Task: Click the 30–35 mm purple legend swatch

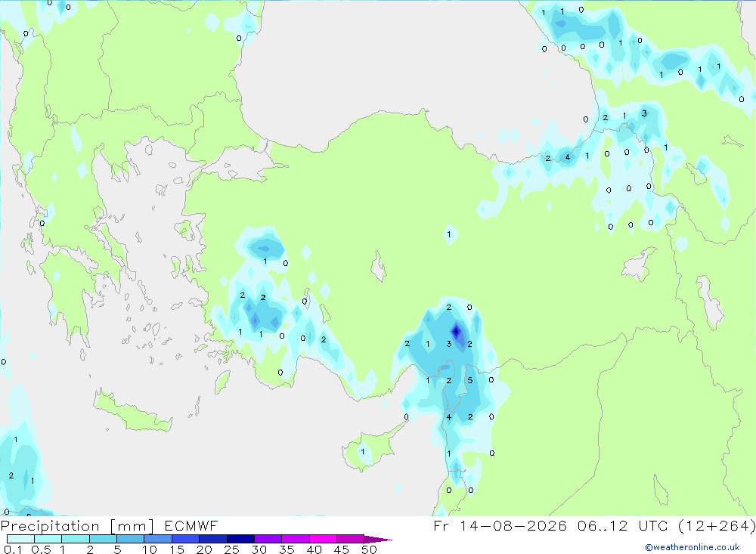Action: 268,539
